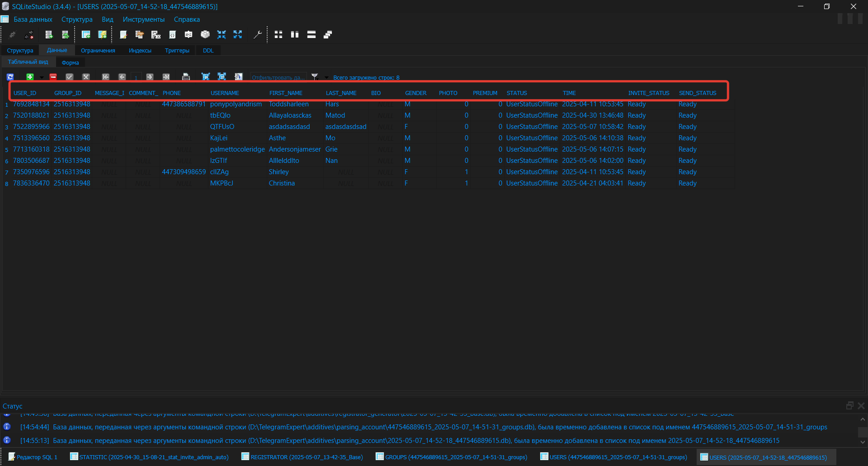868x466 pixels.
Task: Click the Отфильтровать filter input field
Action: [x=278, y=77]
